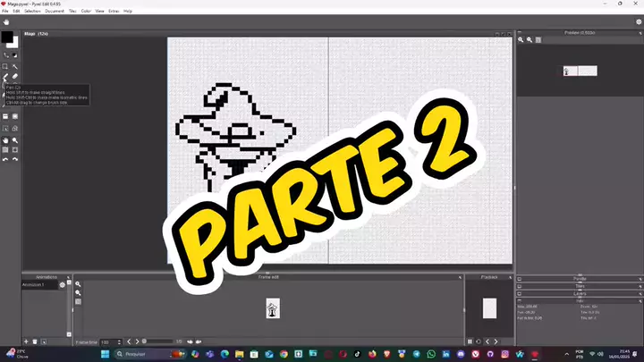Viewport: 644px width, 362px height.
Task: Click the black foreground color swatch
Action: tap(7, 38)
